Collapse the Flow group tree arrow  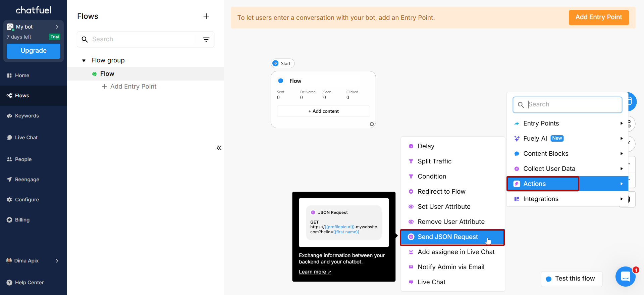point(84,61)
